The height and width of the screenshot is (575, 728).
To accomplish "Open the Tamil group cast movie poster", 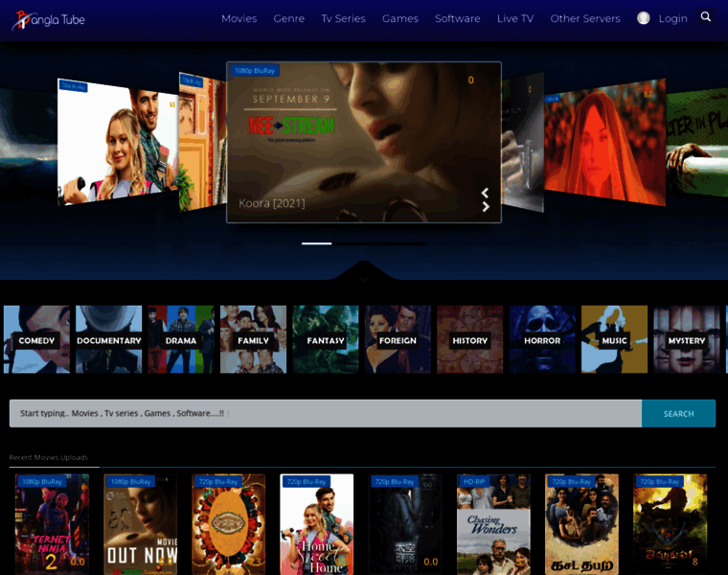I will point(581,524).
